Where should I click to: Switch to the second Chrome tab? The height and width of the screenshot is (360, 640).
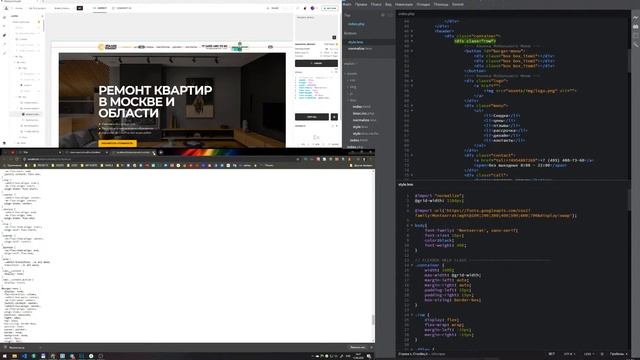click(86, 153)
